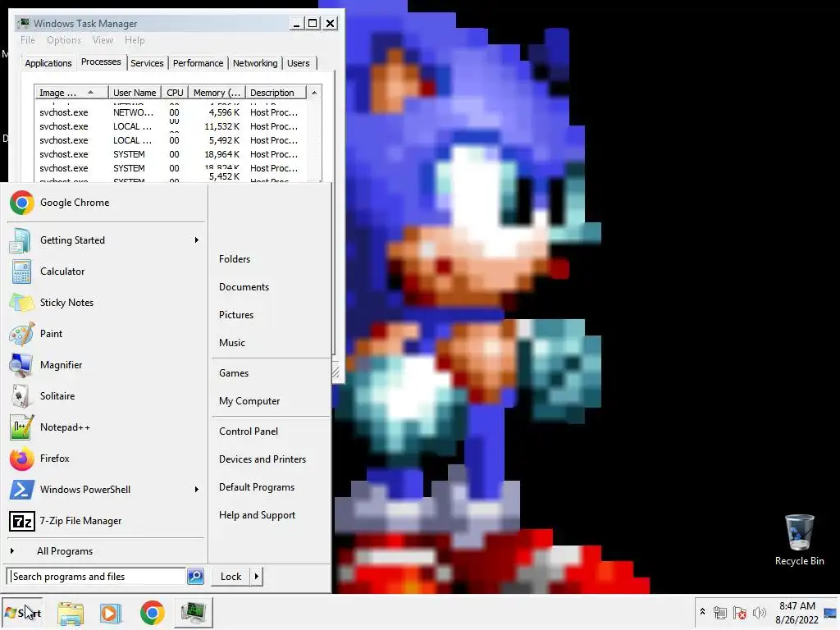This screenshot has width=840, height=630.
Task: Expand the Windows PowerShell submenu arrow
Action: click(197, 489)
